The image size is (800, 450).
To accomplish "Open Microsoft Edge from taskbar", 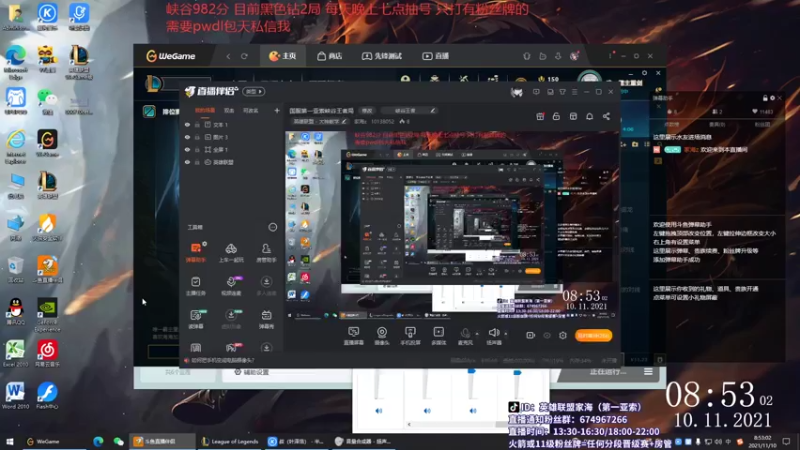I will 98,441.
